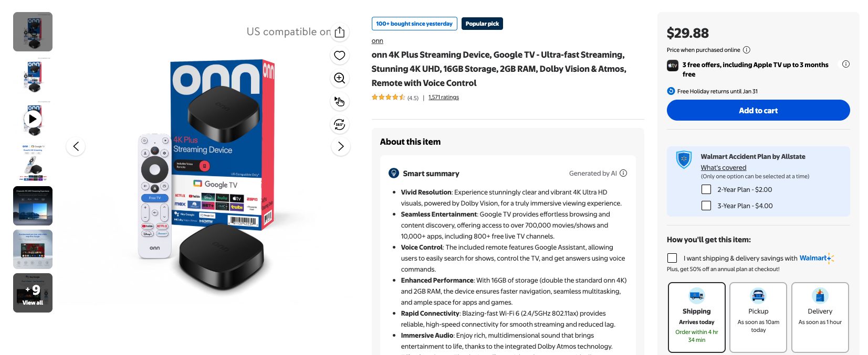Screen dimensions: 868x355
Task: Enable the 2-Year Plan protection checkbox
Action: pos(706,189)
